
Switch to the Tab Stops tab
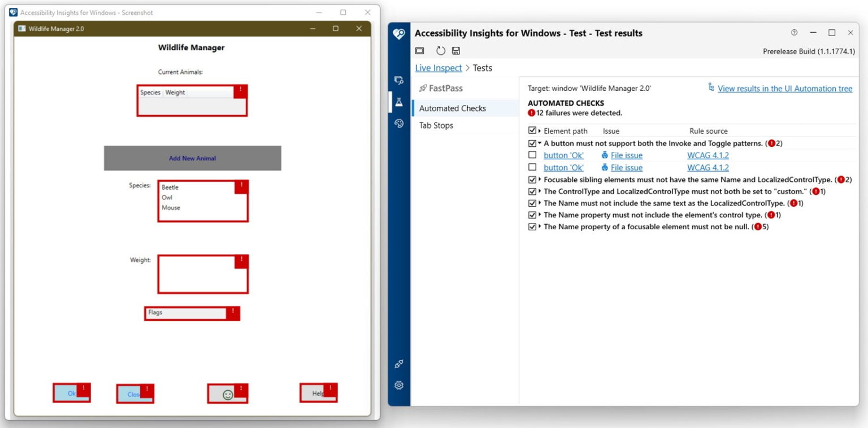(x=436, y=125)
